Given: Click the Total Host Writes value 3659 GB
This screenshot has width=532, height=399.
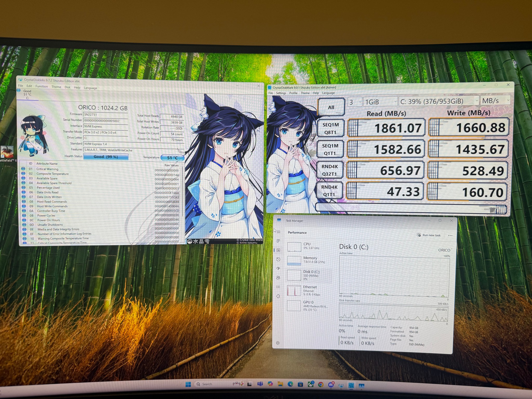Looking at the screenshot, I should (x=172, y=122).
